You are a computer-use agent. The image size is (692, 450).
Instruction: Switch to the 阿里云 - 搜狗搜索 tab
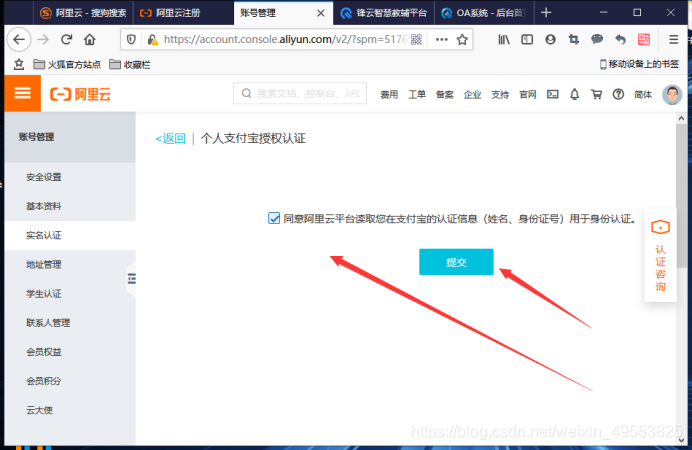coord(83,13)
